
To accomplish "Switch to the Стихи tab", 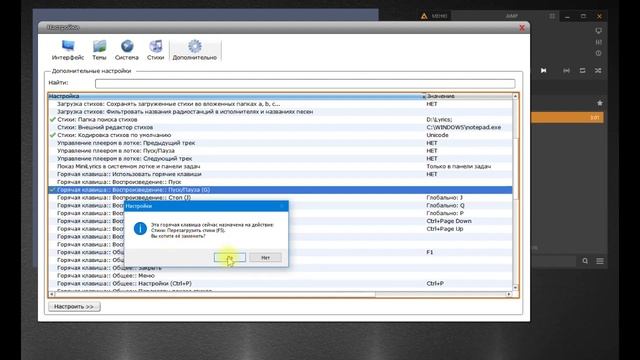I will click(x=156, y=50).
